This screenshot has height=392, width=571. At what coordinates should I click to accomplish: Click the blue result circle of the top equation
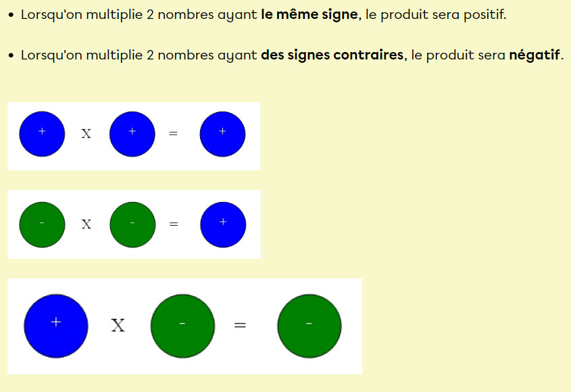click(222, 133)
